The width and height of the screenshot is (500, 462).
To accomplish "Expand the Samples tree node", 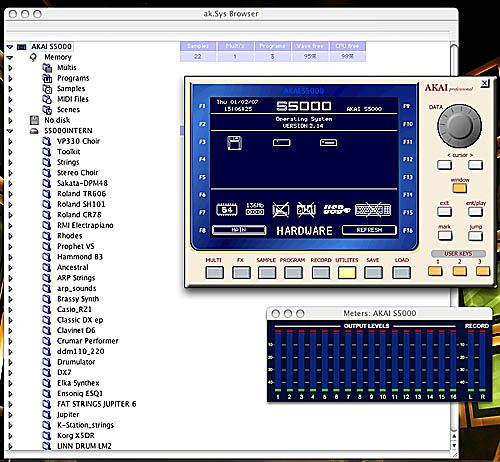I will point(10,89).
